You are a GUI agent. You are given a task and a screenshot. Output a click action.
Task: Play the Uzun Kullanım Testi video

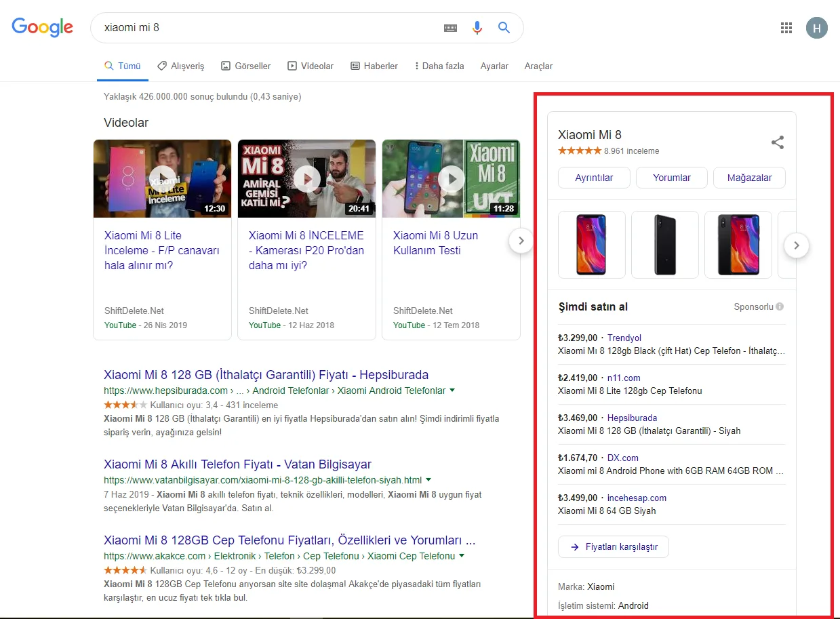point(451,178)
